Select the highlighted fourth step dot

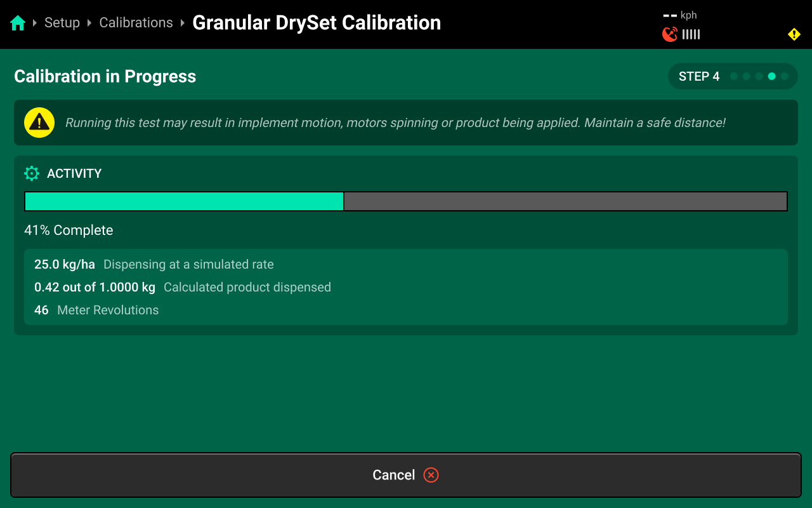(771, 76)
